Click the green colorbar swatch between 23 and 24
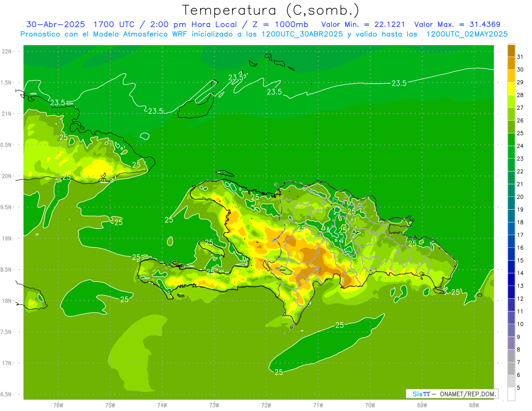This screenshot has height=411, width=532. 511,152
